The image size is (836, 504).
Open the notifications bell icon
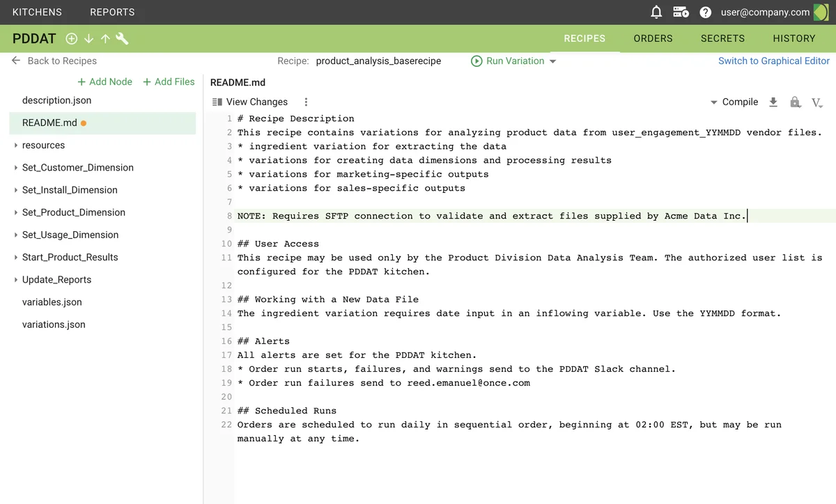(656, 11)
